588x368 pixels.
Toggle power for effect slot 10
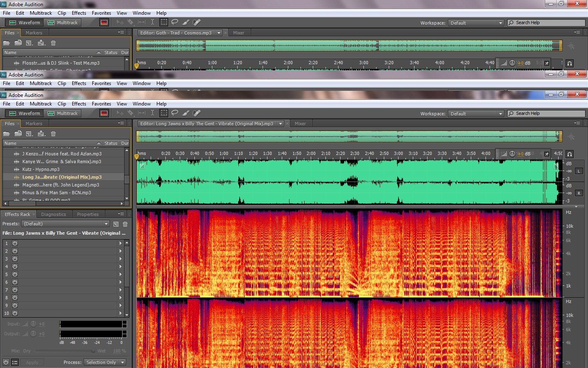(15, 313)
